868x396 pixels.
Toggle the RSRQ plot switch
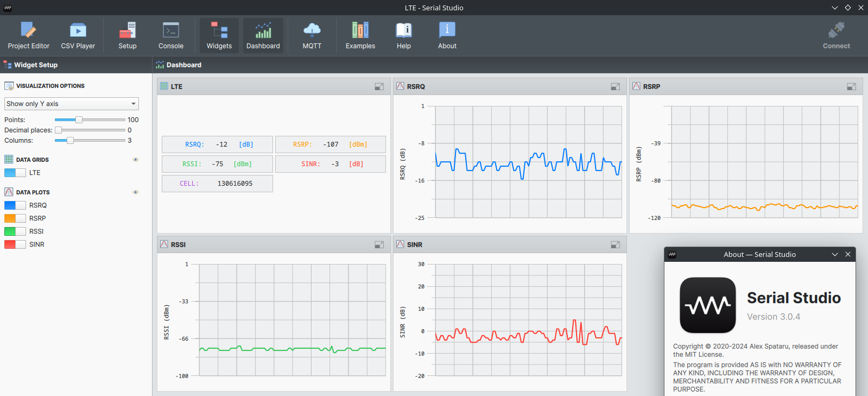[15, 205]
